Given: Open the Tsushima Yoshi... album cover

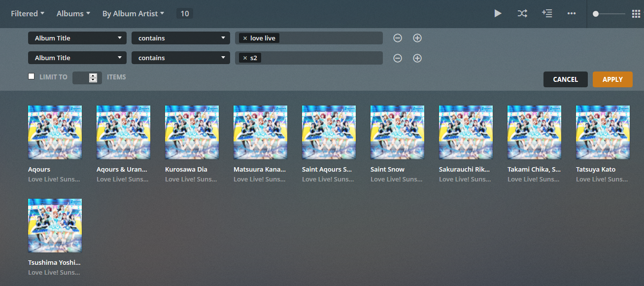Looking at the screenshot, I should [x=55, y=225].
